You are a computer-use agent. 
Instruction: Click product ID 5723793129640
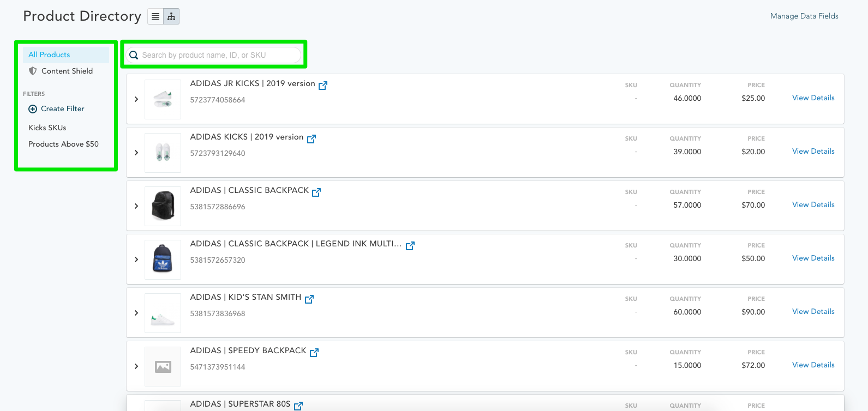coord(218,153)
